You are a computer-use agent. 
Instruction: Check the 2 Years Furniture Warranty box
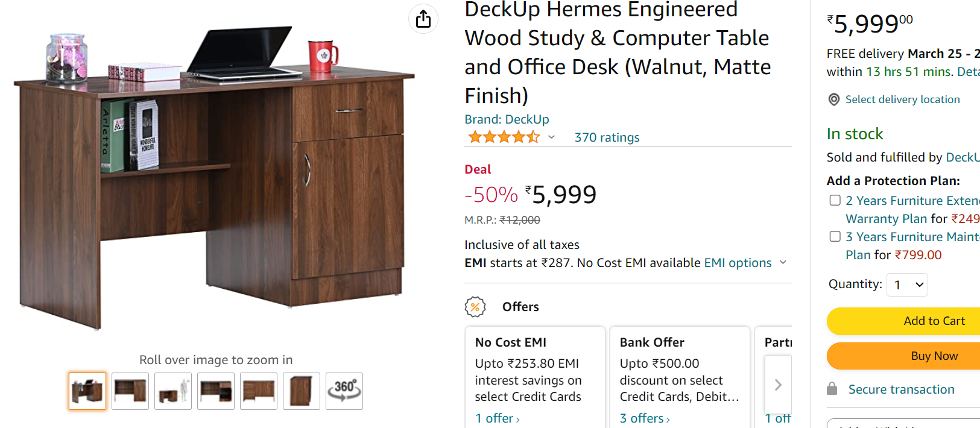[835, 200]
